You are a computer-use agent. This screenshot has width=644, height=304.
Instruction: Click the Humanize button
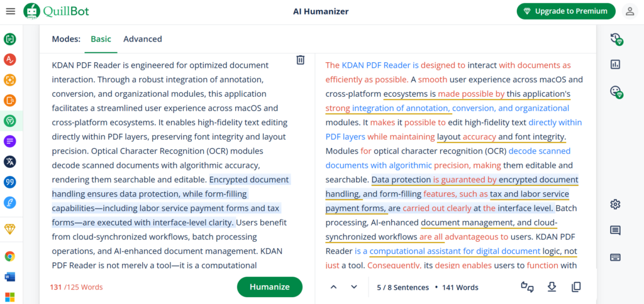pos(269,287)
